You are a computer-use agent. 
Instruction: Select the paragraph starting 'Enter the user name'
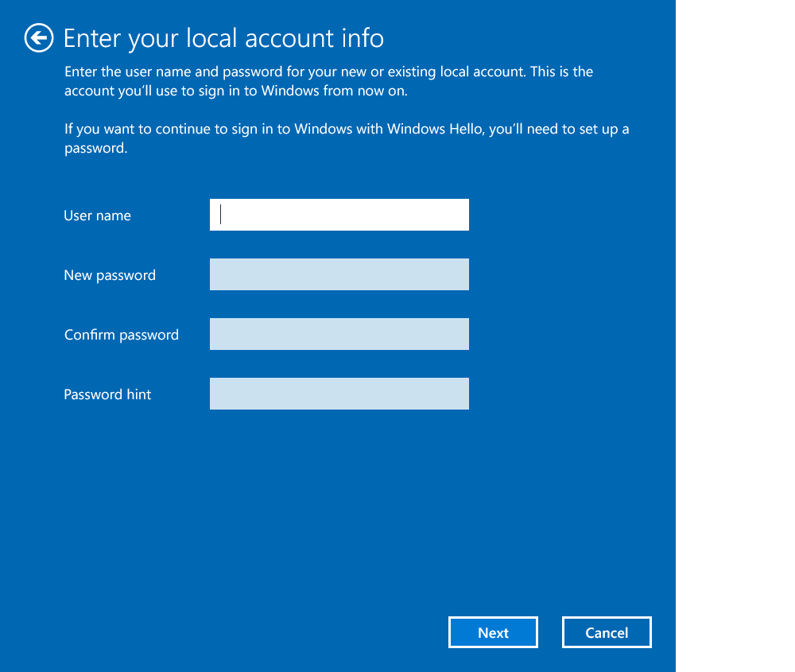[x=328, y=81]
